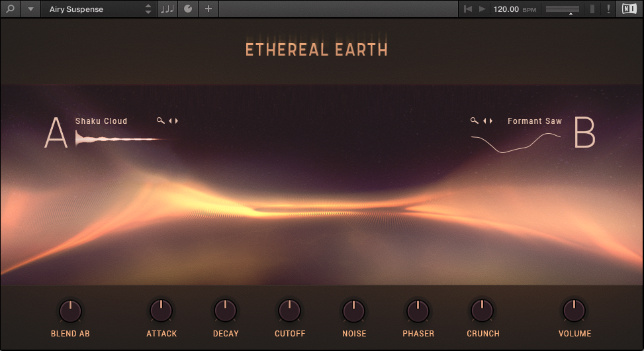Adjust the master volume slider in header
This screenshot has width=644, height=351.
[563, 9]
